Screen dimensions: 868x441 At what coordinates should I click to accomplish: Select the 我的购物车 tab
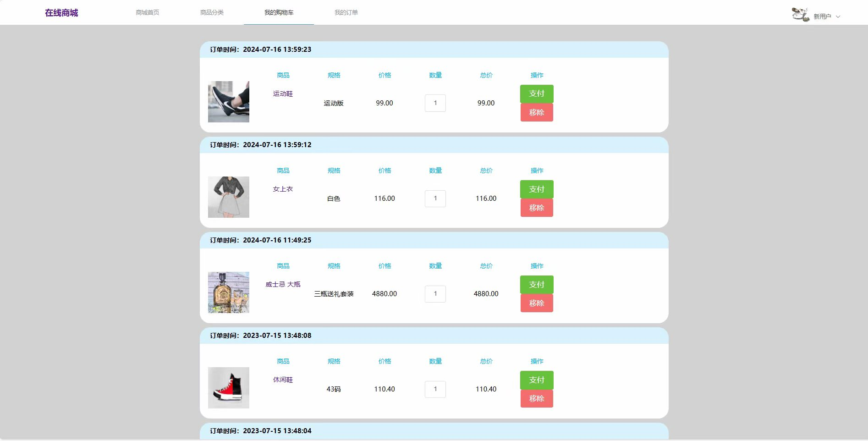point(279,12)
